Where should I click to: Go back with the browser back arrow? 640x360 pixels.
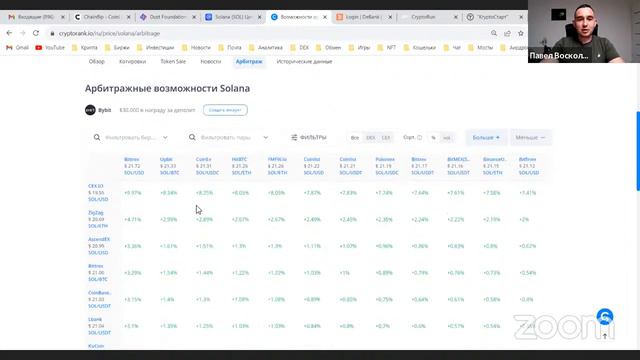(x=9, y=33)
